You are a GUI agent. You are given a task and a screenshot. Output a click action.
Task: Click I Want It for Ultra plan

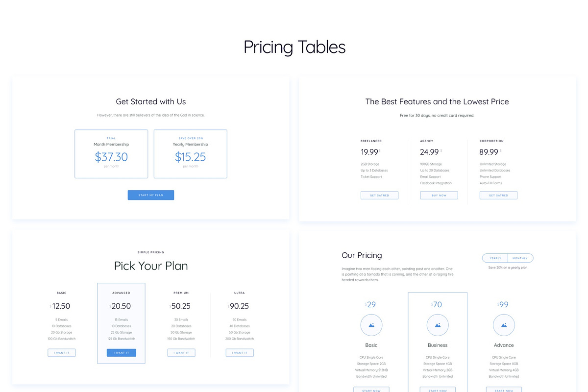(240, 353)
